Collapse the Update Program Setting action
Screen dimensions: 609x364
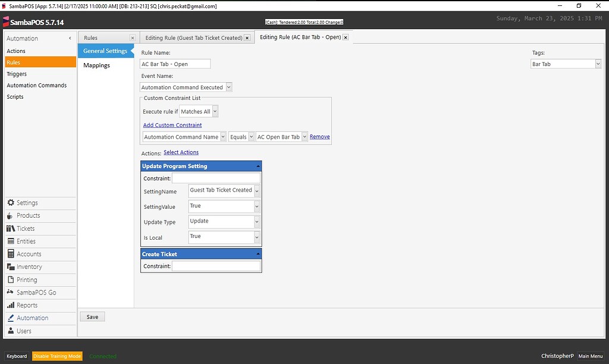[x=258, y=165]
